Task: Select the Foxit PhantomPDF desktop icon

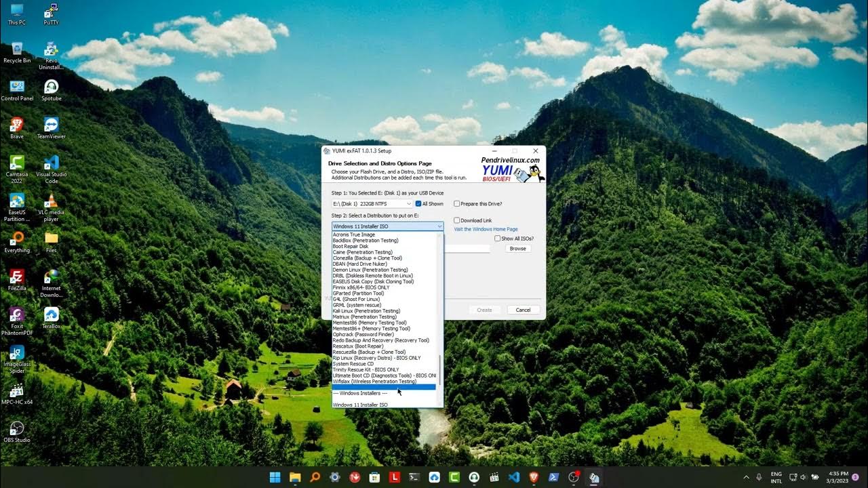Action: tap(17, 321)
